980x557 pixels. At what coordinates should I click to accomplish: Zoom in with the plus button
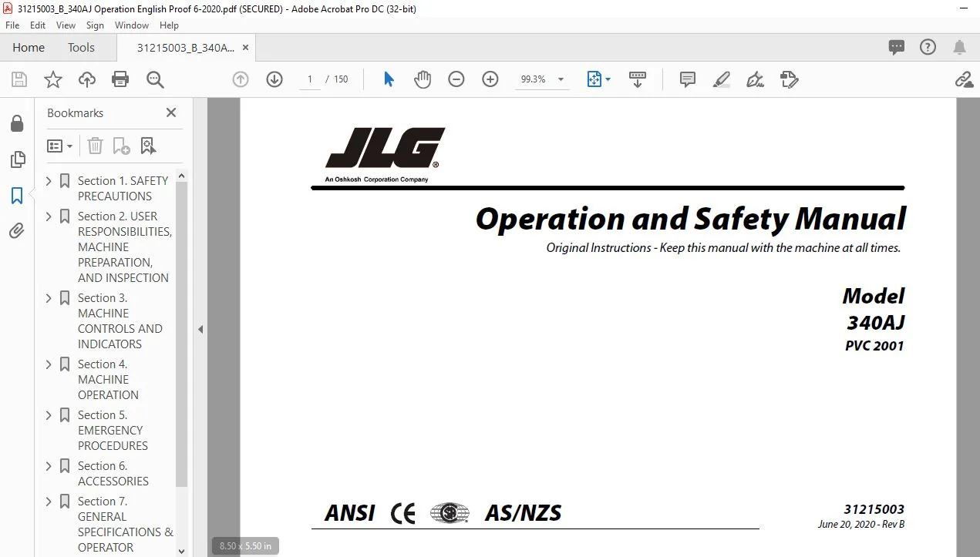tap(490, 79)
